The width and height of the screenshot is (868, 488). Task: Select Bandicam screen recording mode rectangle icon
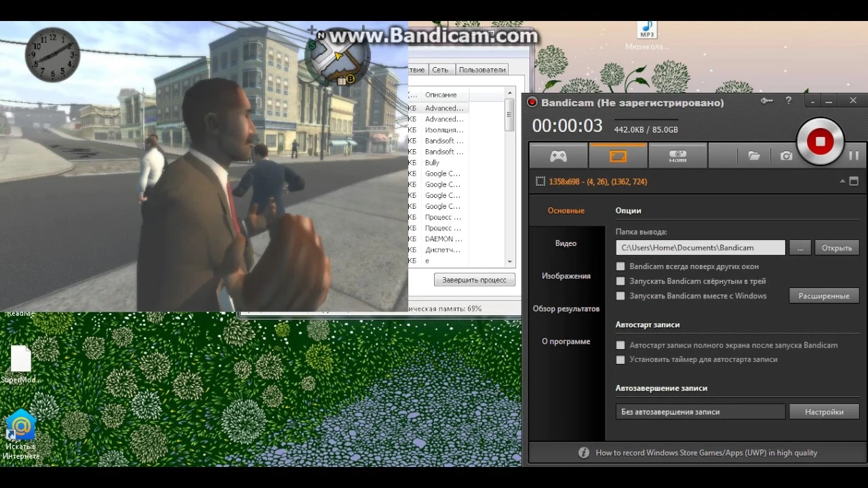(618, 156)
